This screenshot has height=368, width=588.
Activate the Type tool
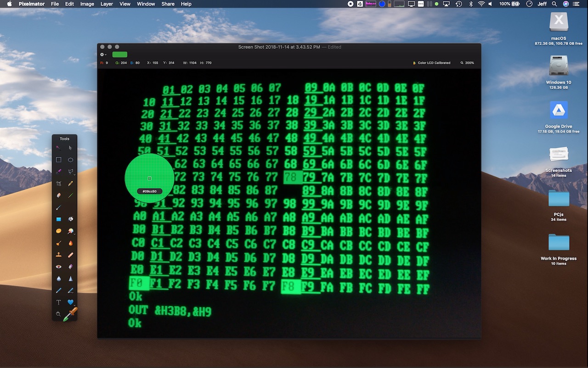click(x=58, y=302)
